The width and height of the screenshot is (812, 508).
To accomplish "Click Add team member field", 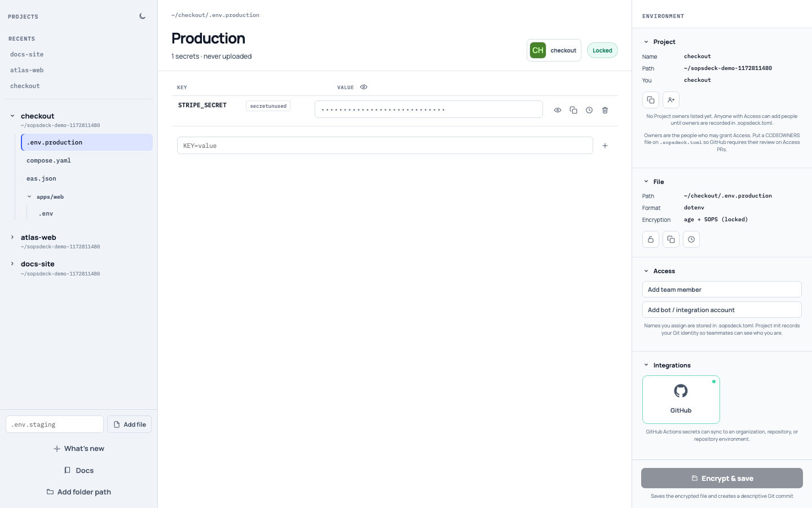I will click(x=722, y=290).
